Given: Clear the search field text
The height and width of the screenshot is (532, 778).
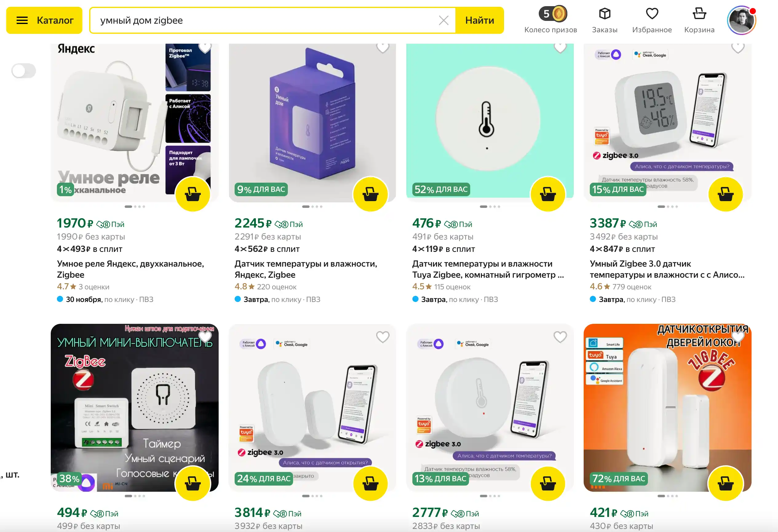Looking at the screenshot, I should point(443,20).
